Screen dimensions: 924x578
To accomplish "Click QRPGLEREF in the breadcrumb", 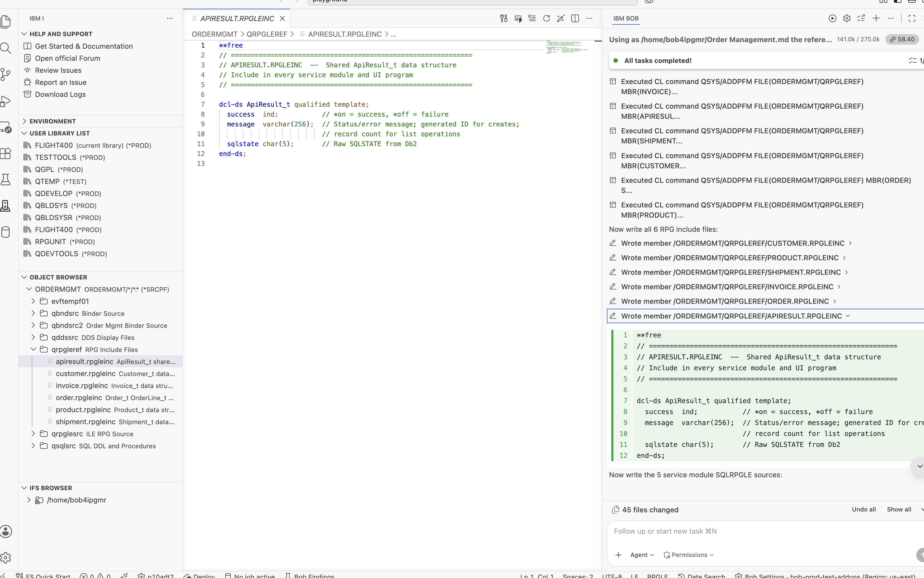I will click(x=266, y=34).
